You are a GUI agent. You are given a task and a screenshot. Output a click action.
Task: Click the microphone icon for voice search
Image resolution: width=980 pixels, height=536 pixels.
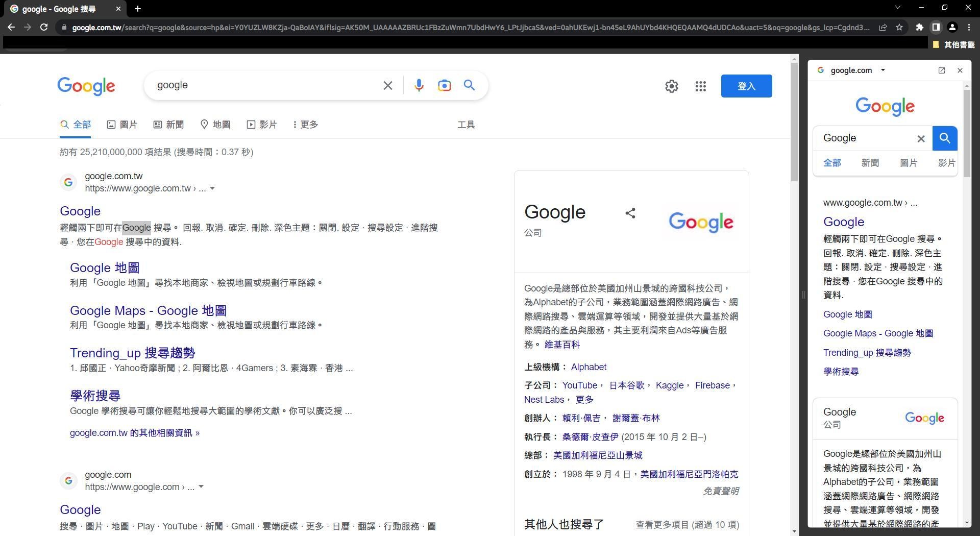tap(419, 85)
